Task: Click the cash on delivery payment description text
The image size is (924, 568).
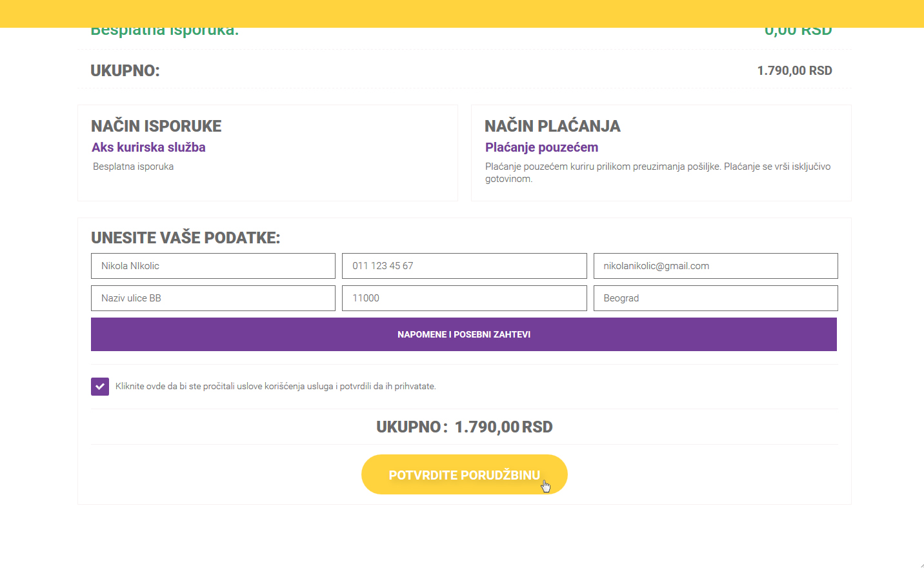Action: pyautogui.click(x=657, y=172)
